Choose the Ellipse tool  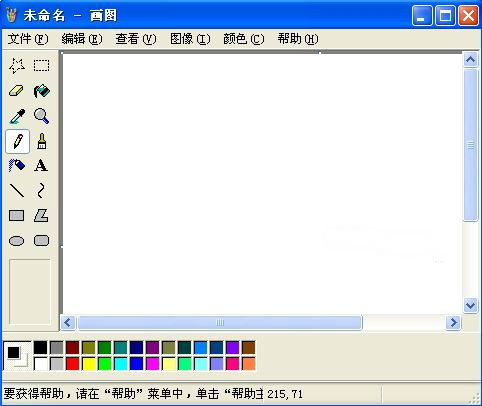[x=17, y=241]
